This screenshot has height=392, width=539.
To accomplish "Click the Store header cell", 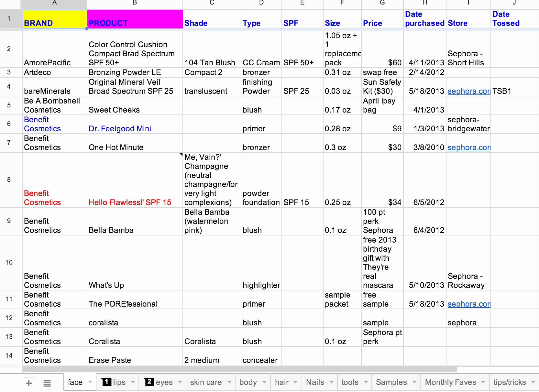I will click(x=468, y=19).
